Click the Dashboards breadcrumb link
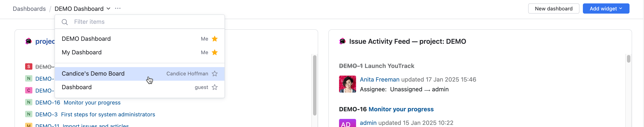644x127 pixels. point(29,9)
